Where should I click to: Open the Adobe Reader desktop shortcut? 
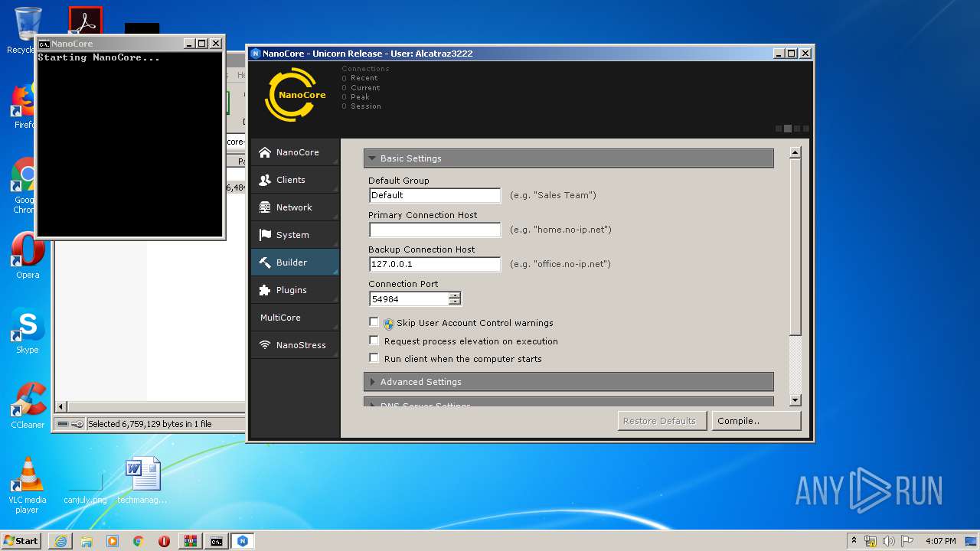pos(85,21)
